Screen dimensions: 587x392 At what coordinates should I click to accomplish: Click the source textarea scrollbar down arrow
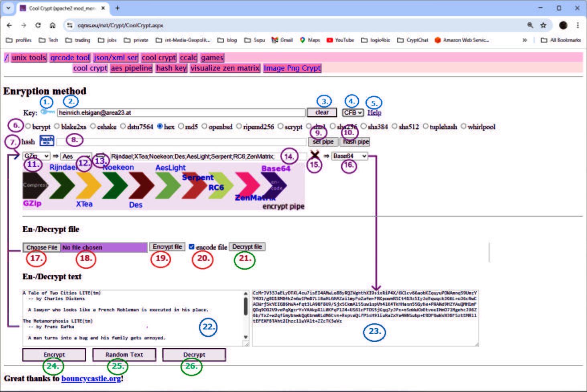click(246, 337)
